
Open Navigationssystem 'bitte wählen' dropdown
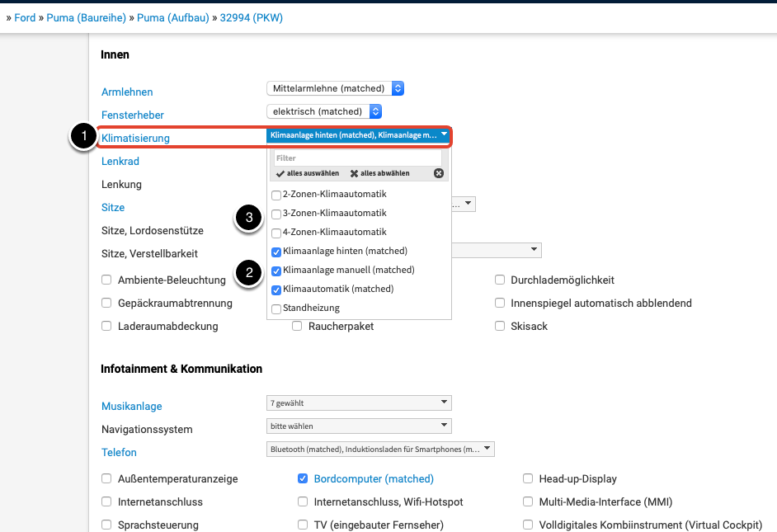coord(359,426)
